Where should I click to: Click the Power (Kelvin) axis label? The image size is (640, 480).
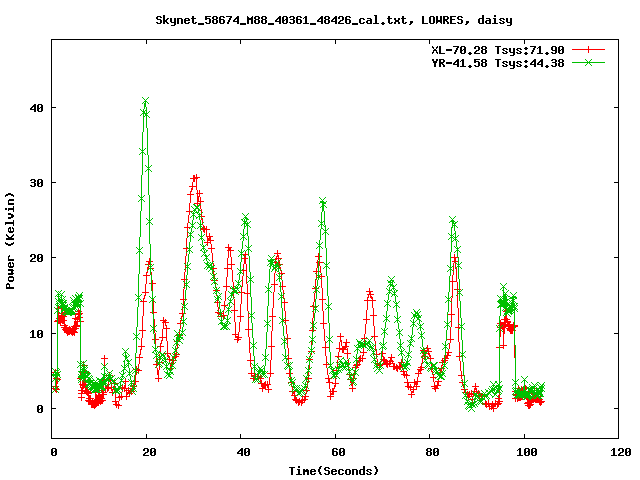pos(10,240)
